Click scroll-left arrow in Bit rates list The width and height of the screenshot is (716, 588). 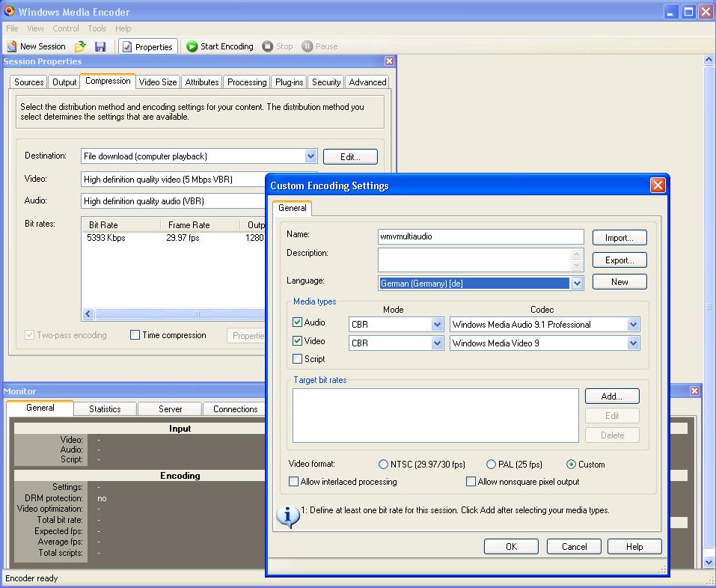click(88, 313)
